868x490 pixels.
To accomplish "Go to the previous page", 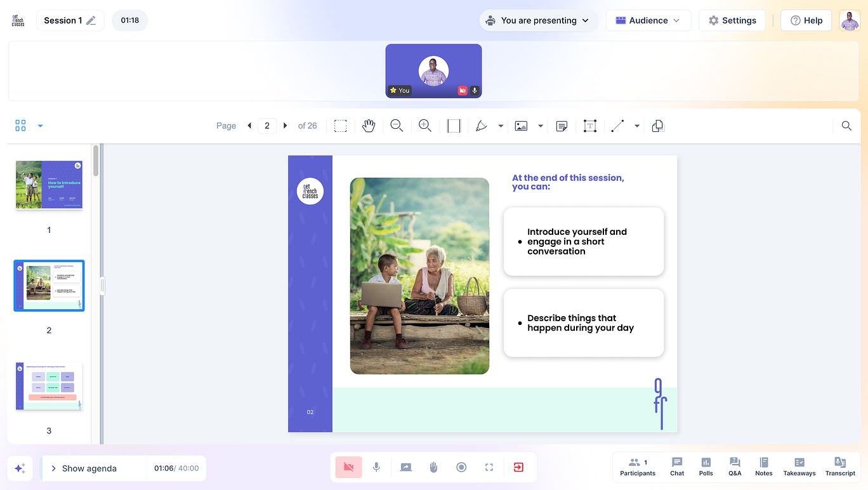I will click(x=249, y=126).
